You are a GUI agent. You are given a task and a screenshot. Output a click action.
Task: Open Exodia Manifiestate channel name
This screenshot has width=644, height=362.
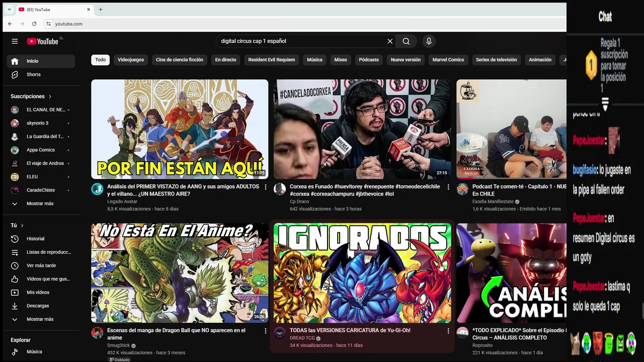(493, 202)
